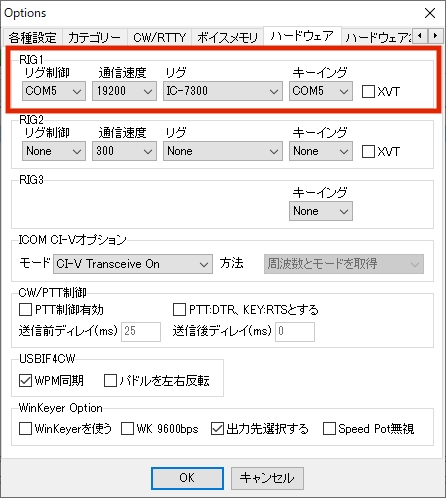Click the キャンセル button

click(x=267, y=478)
